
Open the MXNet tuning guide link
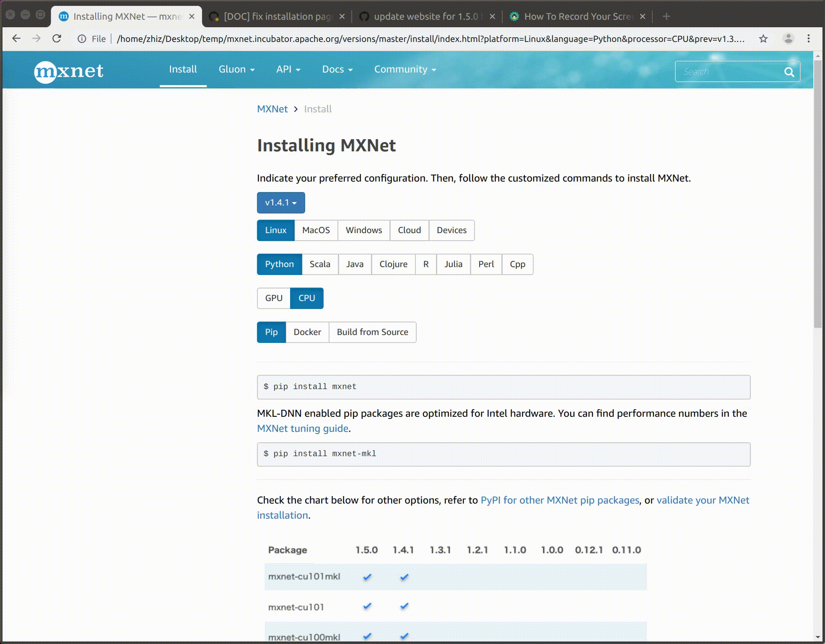[x=302, y=428]
